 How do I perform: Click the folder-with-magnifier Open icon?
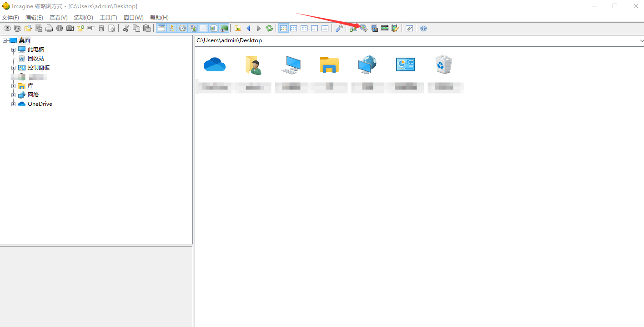[x=28, y=28]
